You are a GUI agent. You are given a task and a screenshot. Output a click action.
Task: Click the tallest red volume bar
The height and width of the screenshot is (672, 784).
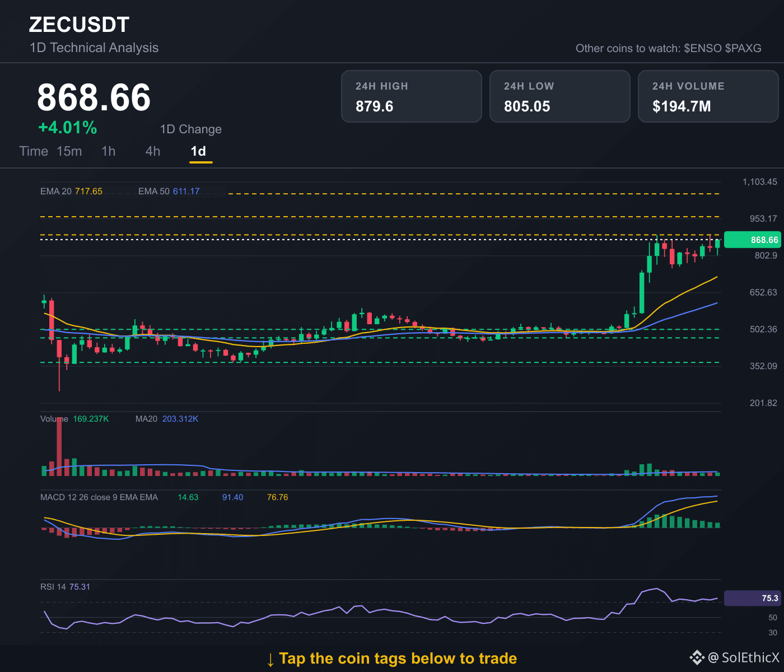pyautogui.click(x=59, y=447)
